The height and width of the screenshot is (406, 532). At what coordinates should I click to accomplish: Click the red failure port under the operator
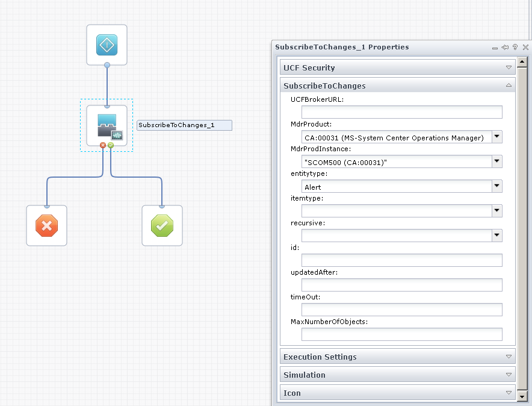point(102,145)
